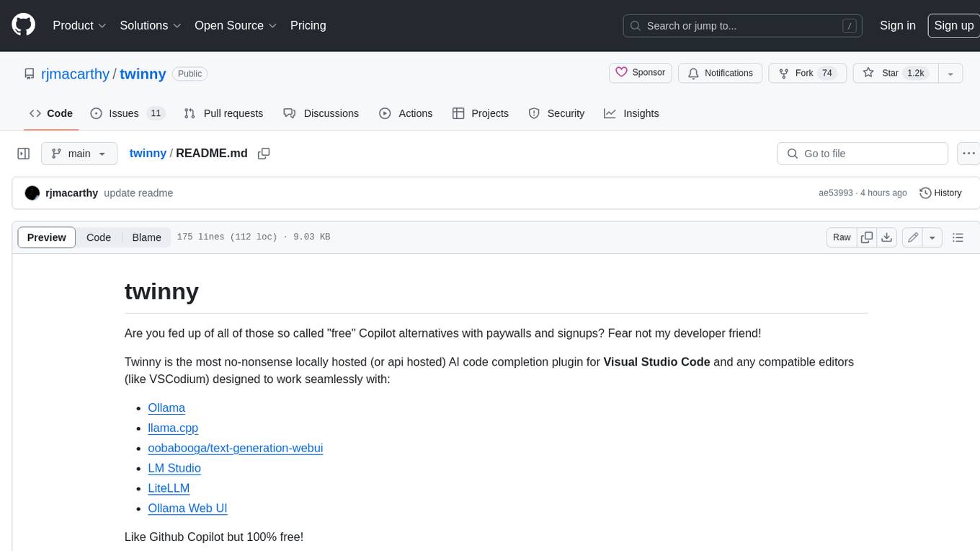Open the README outline list icon
Viewport: 980px width, 551px height.
(958, 237)
